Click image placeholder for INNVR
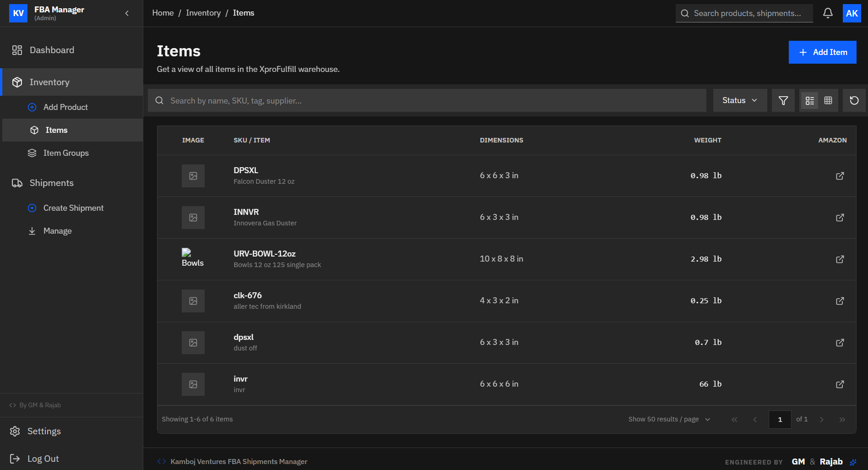 (193, 218)
